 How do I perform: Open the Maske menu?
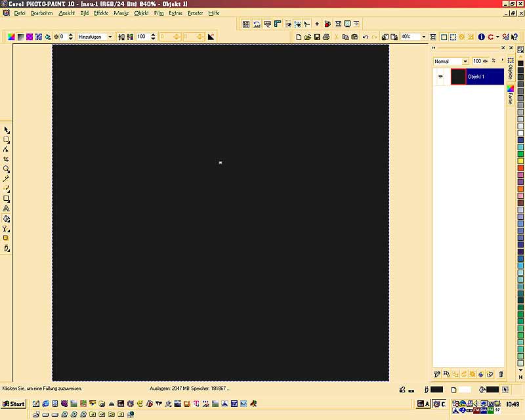click(121, 13)
